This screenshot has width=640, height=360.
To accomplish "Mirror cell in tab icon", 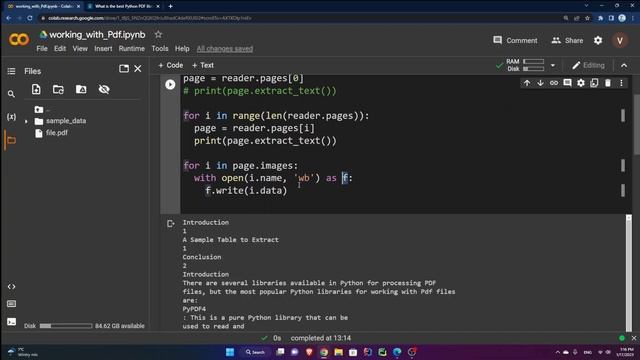I will [594, 83].
